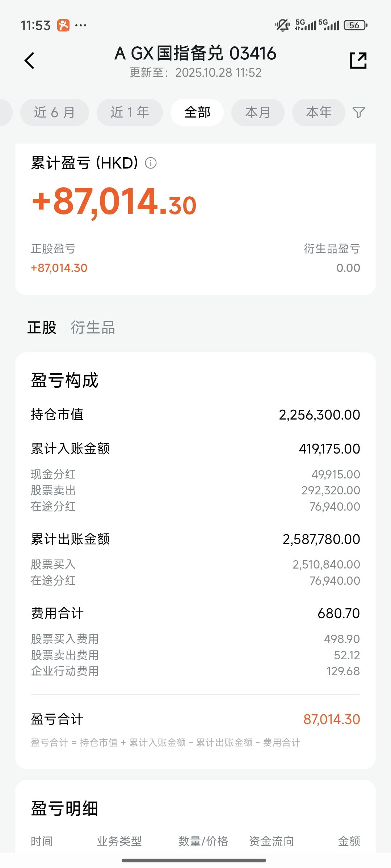Switch to the 本年 period
The width and height of the screenshot is (391, 868).
pos(319,112)
